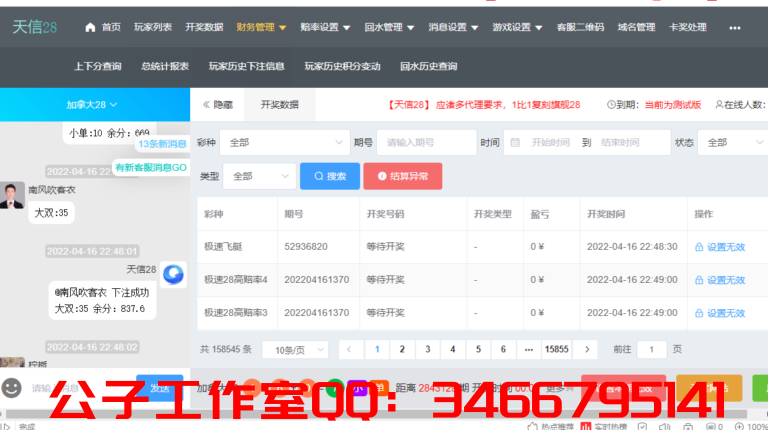Select the 开奖数据 page tab
The image size is (768, 430).
point(280,104)
